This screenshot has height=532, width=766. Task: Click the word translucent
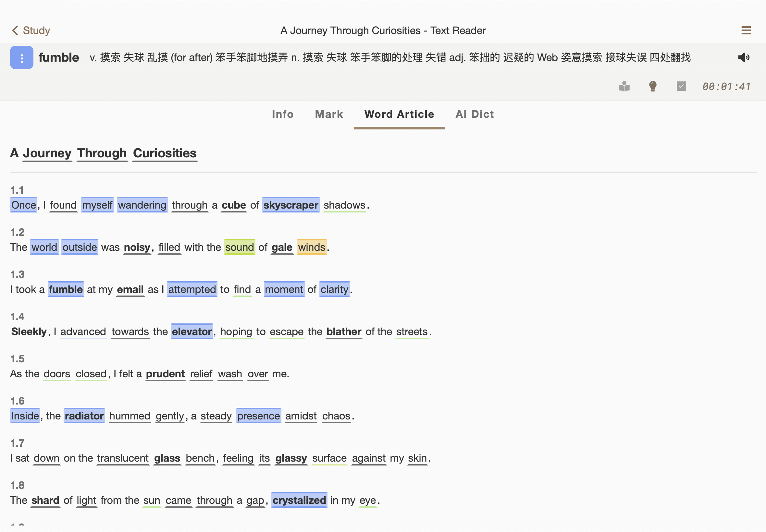(x=123, y=458)
